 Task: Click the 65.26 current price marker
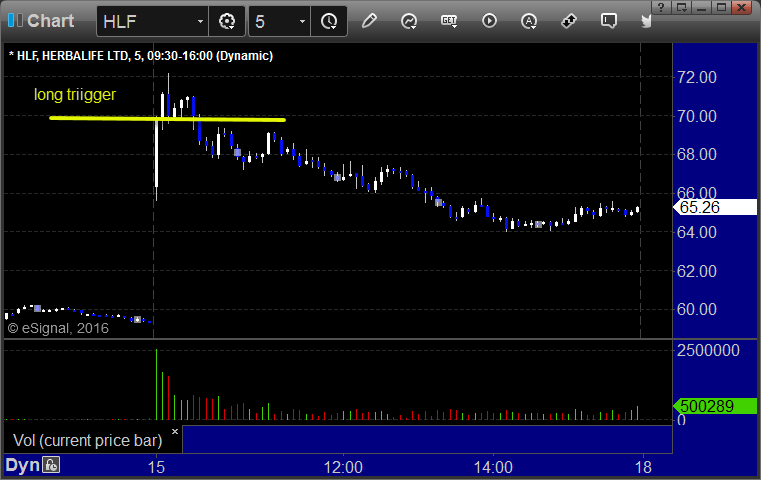(x=715, y=207)
